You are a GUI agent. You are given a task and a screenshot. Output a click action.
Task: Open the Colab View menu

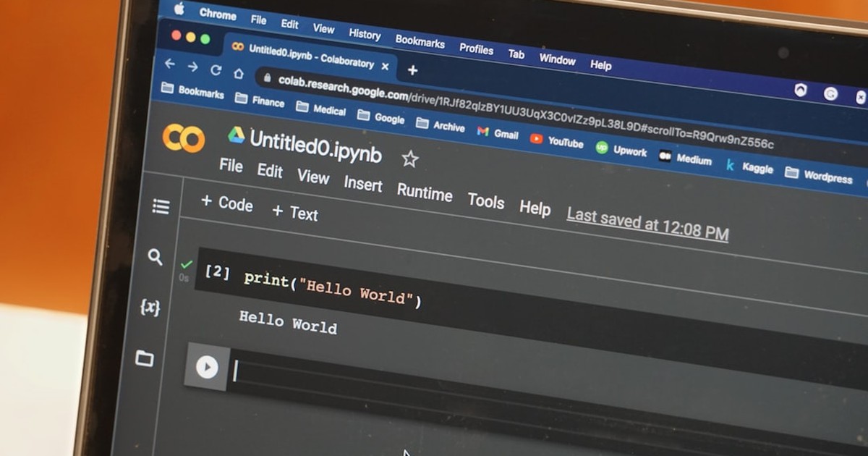click(313, 177)
